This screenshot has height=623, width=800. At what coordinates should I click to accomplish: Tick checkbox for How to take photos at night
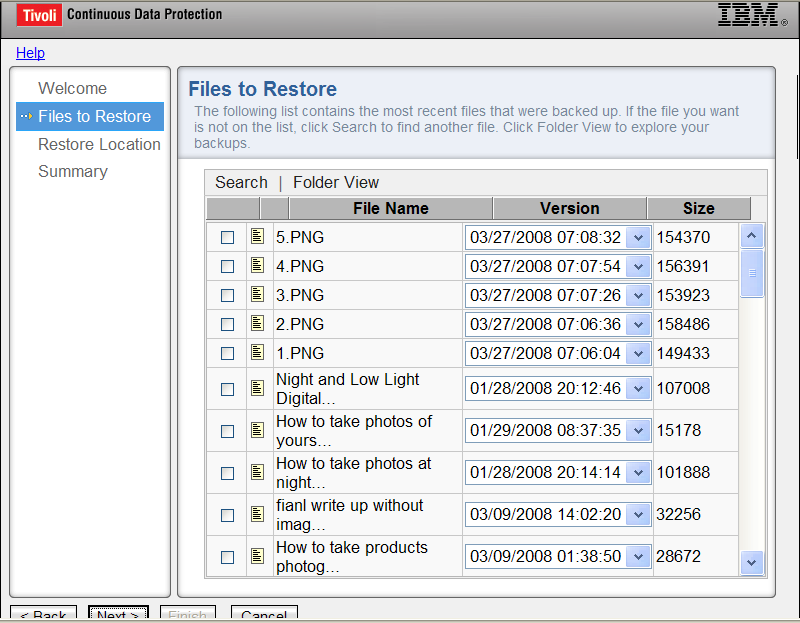click(228, 474)
